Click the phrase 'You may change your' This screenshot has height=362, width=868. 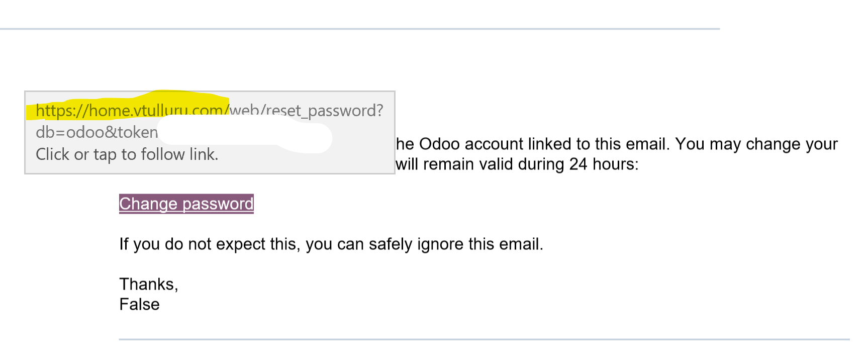756,144
